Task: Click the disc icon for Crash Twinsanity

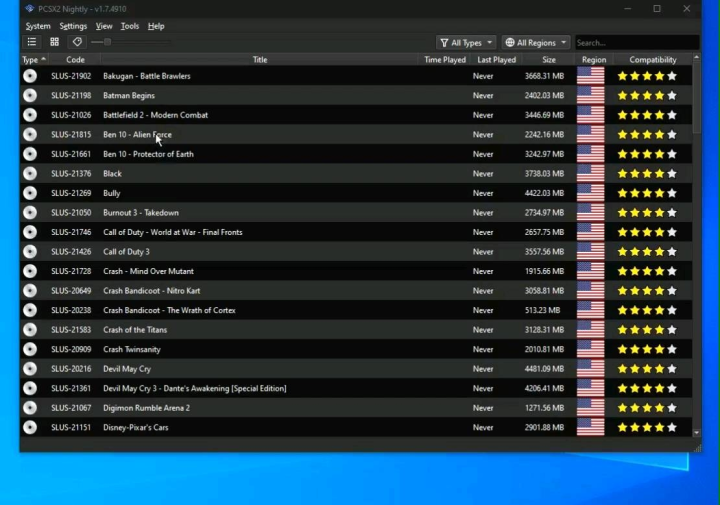Action: 30,350
